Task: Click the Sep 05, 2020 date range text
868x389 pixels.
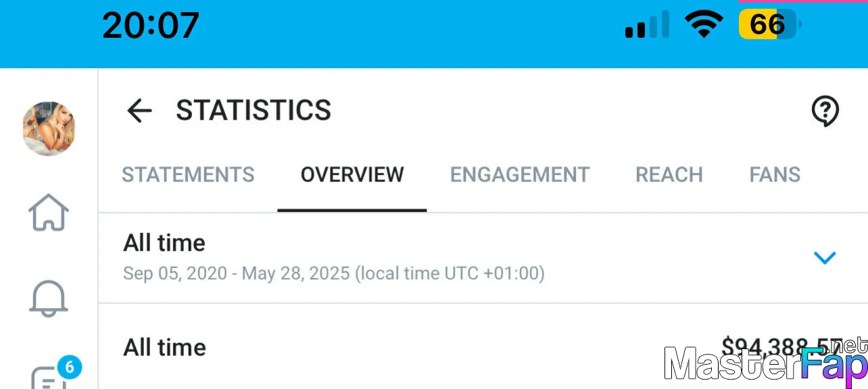Action: [x=333, y=274]
